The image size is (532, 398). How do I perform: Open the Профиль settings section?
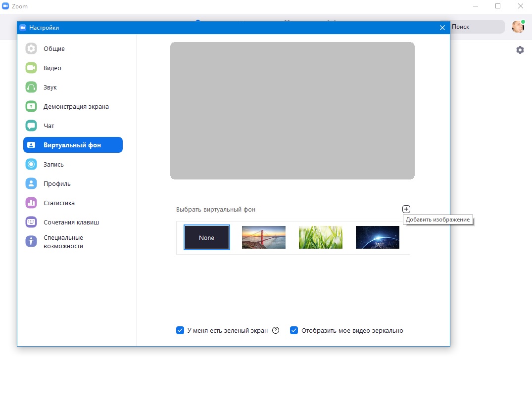pyautogui.click(x=57, y=183)
